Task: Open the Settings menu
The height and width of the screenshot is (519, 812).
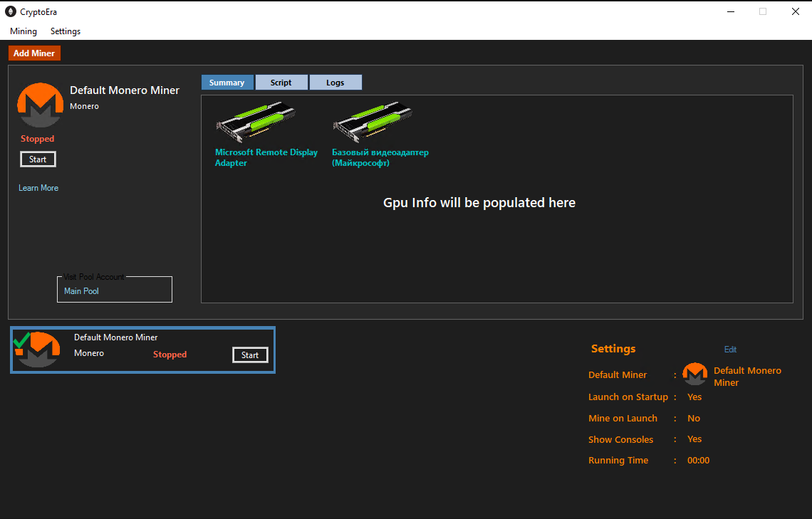Action: (x=66, y=31)
